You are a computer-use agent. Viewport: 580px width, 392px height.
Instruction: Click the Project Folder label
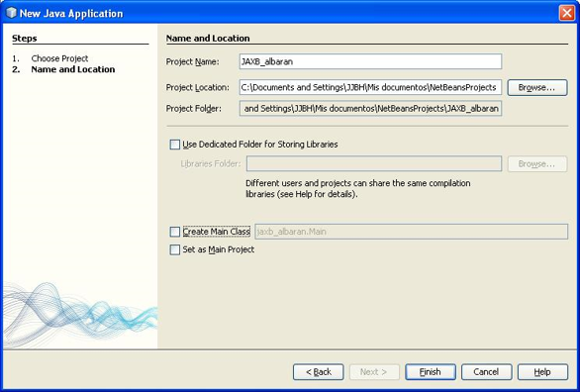(x=194, y=109)
